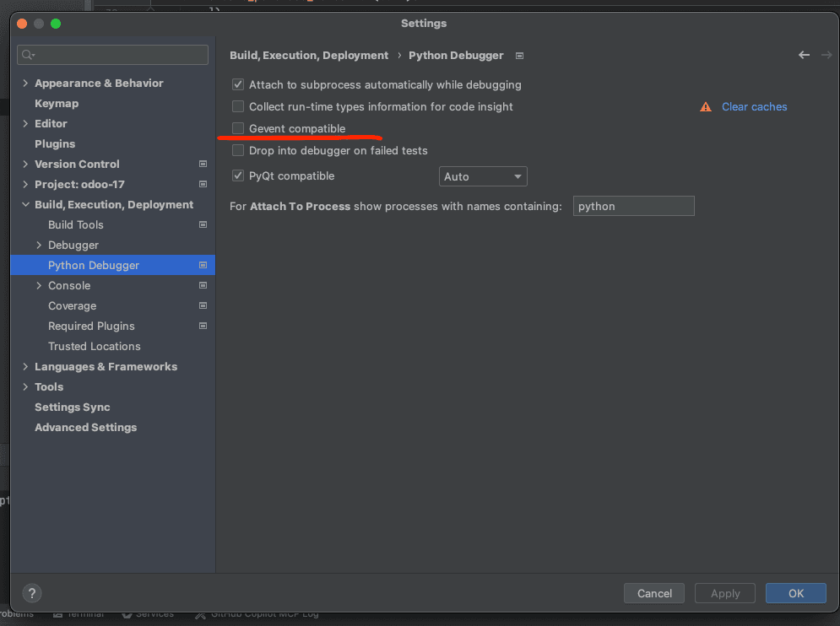
Task: Click project-level icon next to Python Debugger breadcrumb
Action: (x=519, y=57)
